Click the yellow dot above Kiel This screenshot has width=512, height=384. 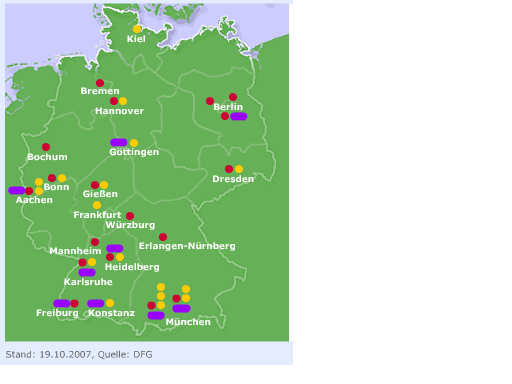point(137,29)
